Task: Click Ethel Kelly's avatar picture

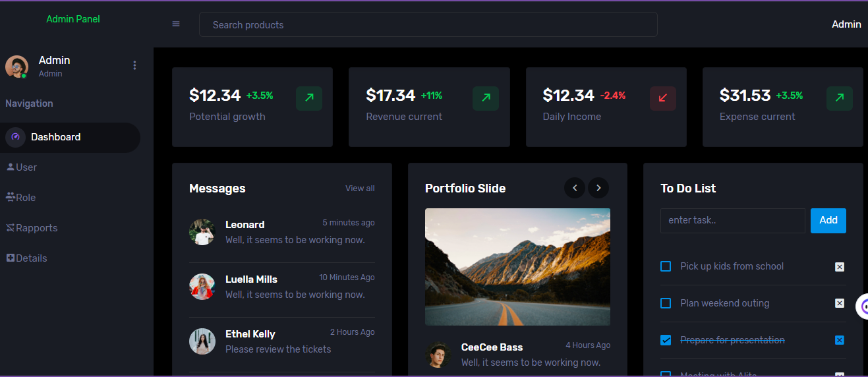Action: [x=202, y=341]
